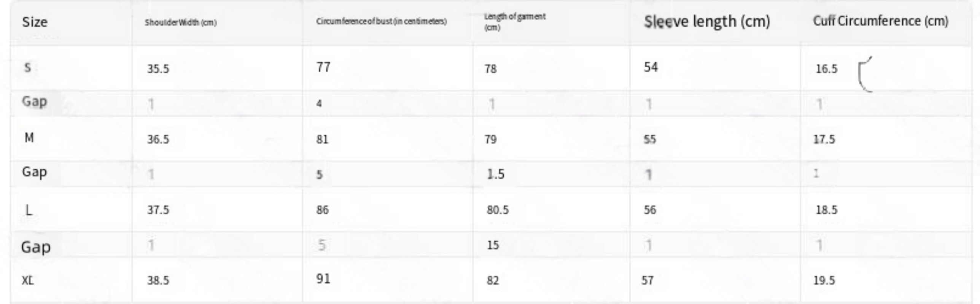The image size is (980, 304).
Task: Click the Size column header
Action: pyautogui.click(x=35, y=22)
